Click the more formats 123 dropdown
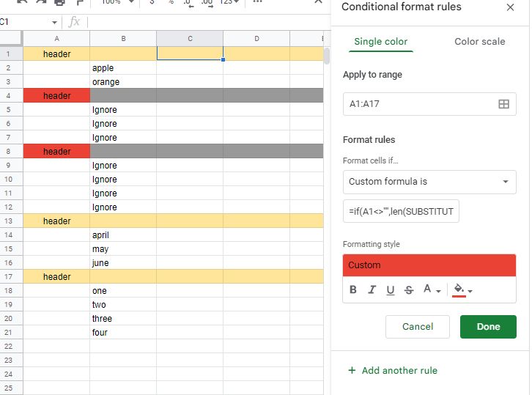 [x=229, y=3]
